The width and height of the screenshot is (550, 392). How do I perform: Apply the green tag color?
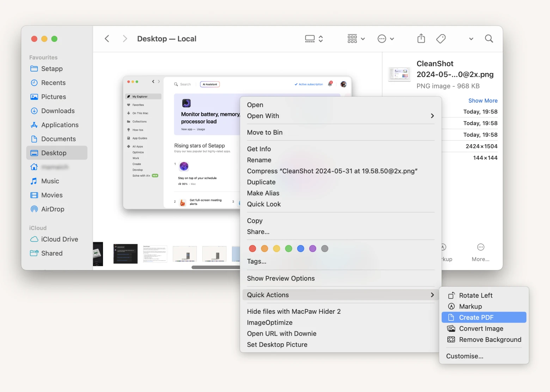(x=288, y=249)
